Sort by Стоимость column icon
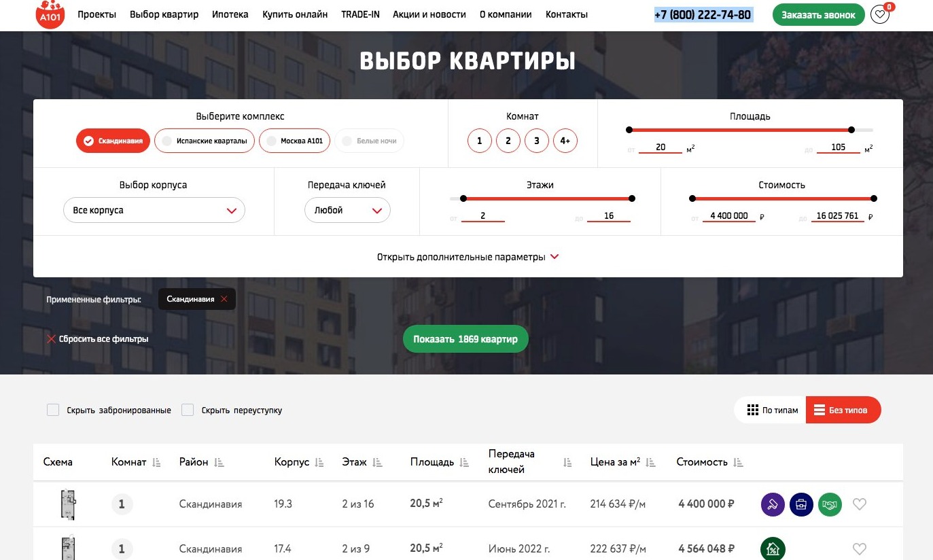 (x=738, y=462)
